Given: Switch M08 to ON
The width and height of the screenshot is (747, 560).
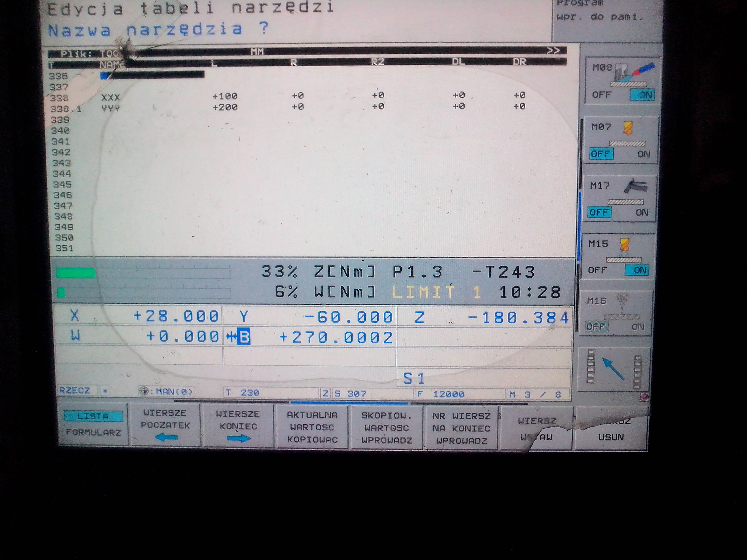Looking at the screenshot, I should coord(642,95).
